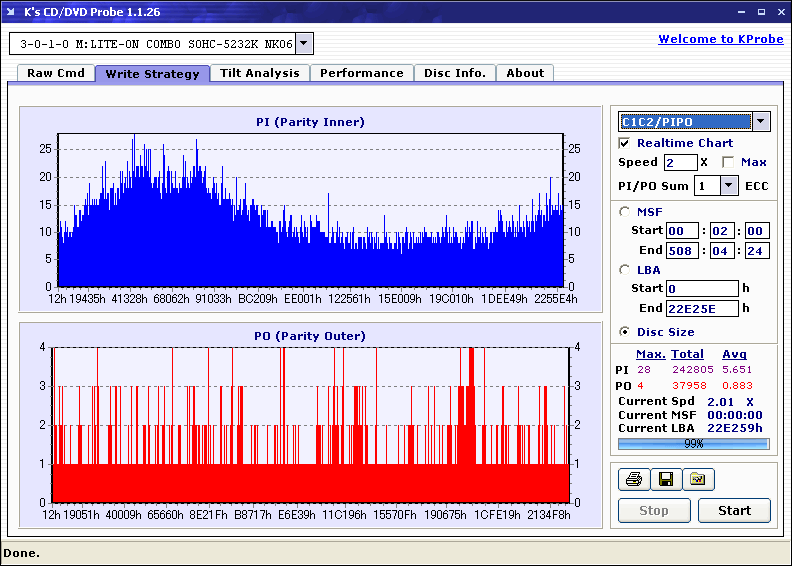The image size is (792, 566).
Task: Click the save (floppy disk) icon
Action: coord(665,480)
